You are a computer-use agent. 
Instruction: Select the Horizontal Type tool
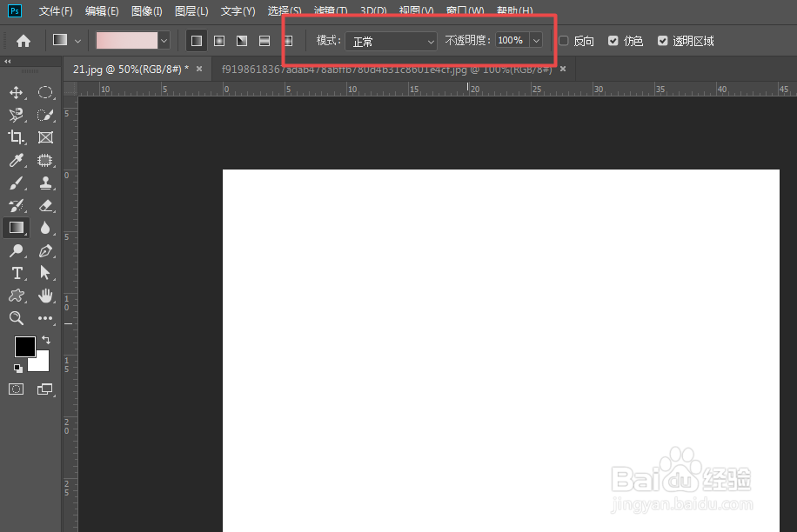(17, 273)
